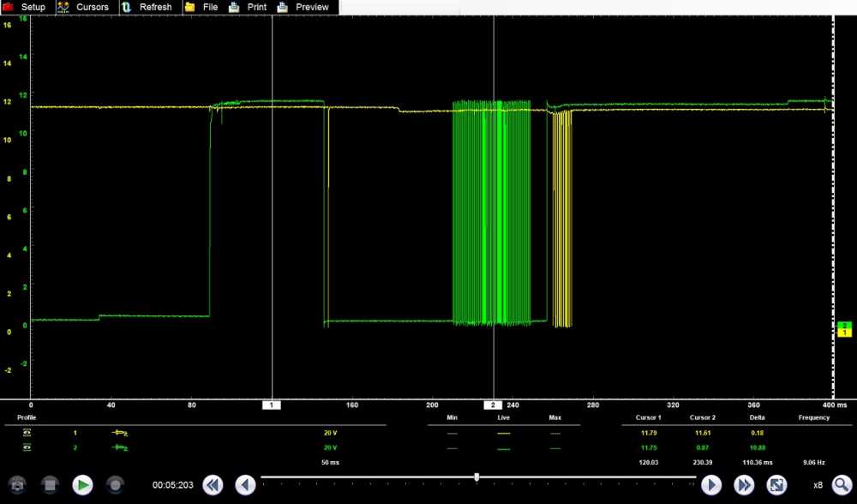Jump back with double-left arrow button
The image size is (857, 504).
coord(213,485)
